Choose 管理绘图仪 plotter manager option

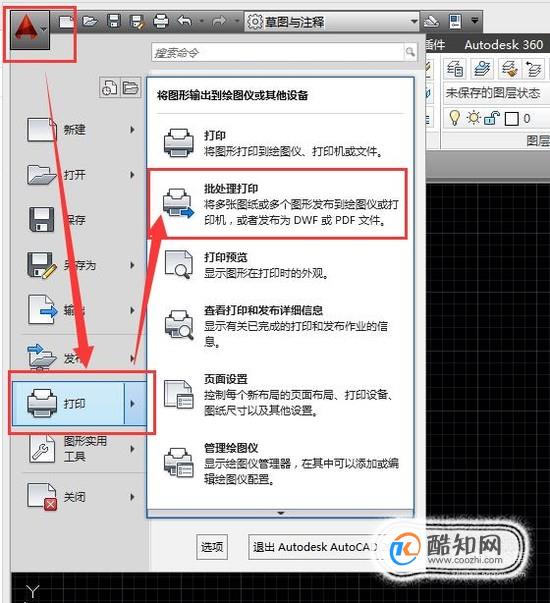280,463
